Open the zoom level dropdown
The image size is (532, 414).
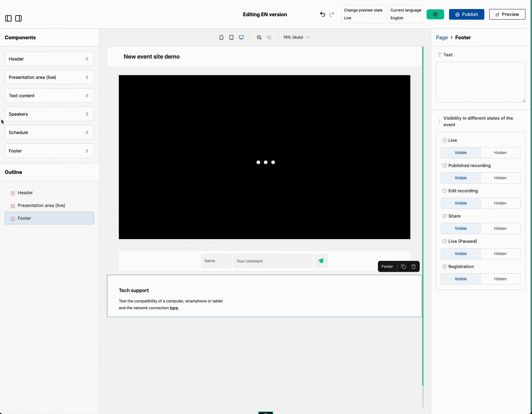pyautogui.click(x=295, y=37)
